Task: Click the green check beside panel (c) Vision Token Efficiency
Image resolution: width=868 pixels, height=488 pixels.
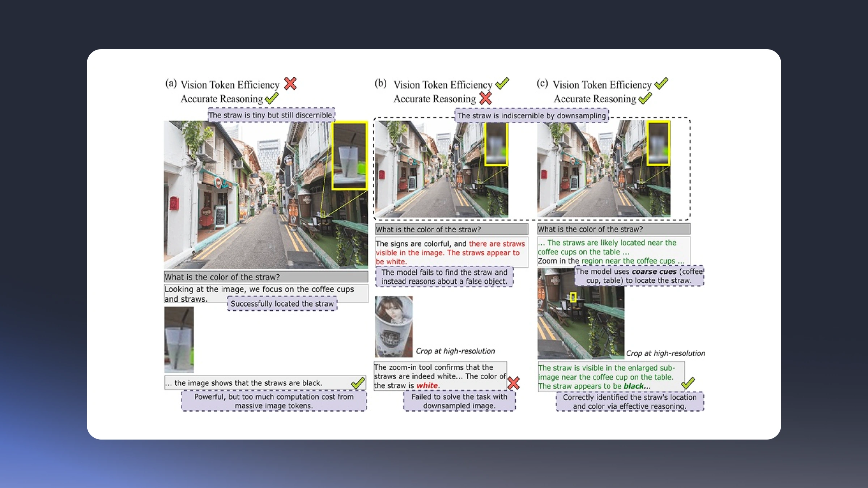Action: [661, 84]
